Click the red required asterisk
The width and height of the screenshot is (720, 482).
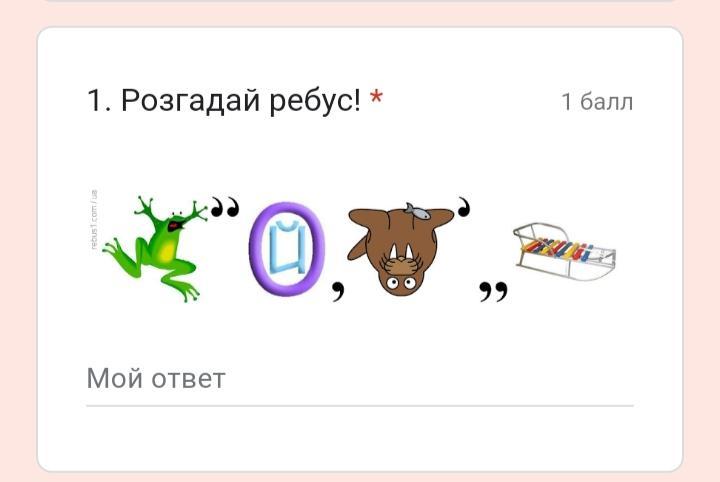tap(377, 97)
